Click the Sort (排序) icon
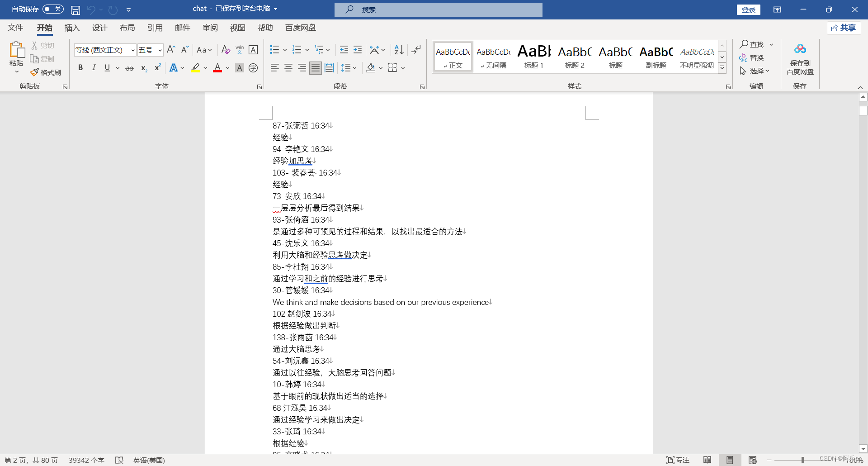This screenshot has height=466, width=868. click(397, 50)
